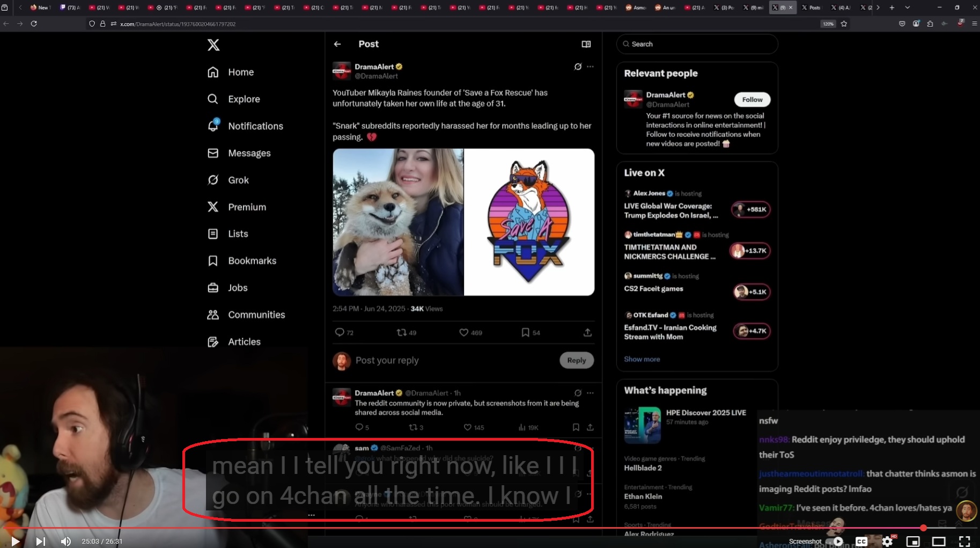Click the X logo in the sidebar
Screen dimensions: 980x548
tap(213, 45)
